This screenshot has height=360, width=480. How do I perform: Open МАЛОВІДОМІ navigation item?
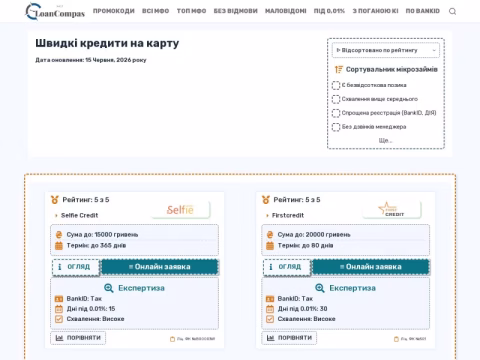(286, 11)
